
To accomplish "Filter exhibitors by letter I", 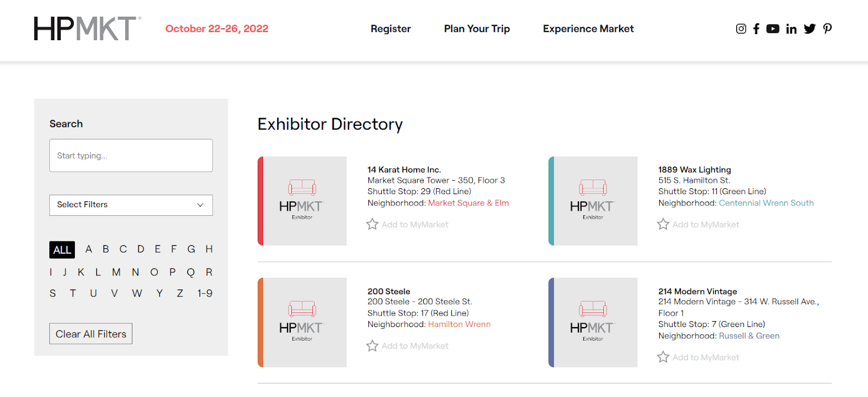I will tap(51, 272).
